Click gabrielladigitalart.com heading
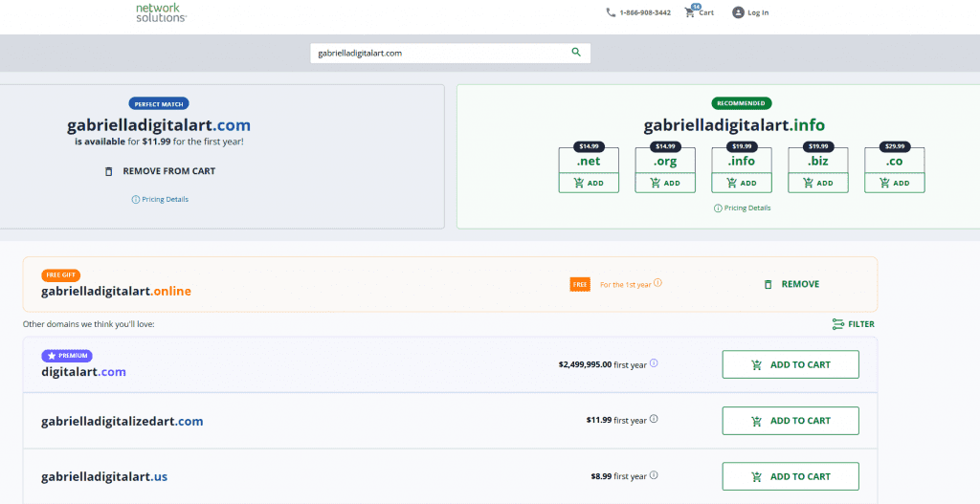980x504 pixels. [x=159, y=125]
